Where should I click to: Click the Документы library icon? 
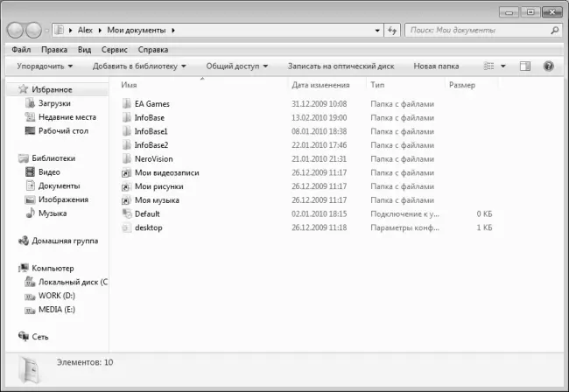click(x=30, y=185)
